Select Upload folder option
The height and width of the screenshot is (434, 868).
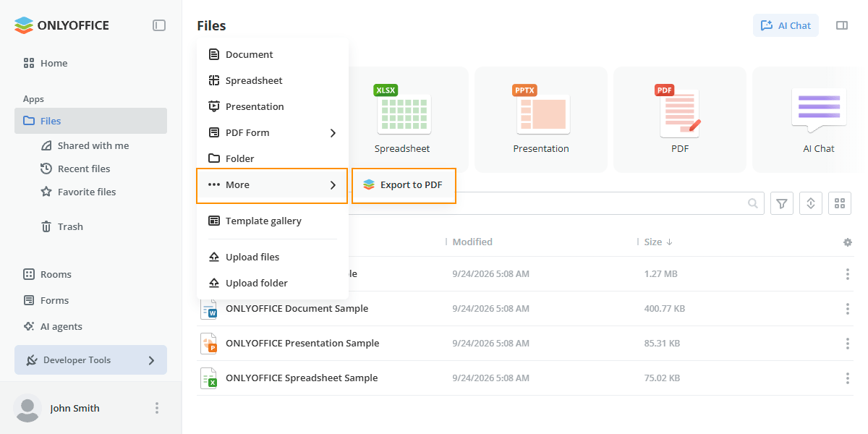[x=273, y=283]
